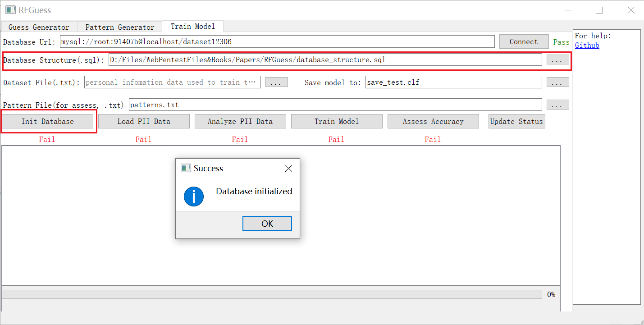Browse for the Dataset File
644x325 pixels.
tap(276, 82)
